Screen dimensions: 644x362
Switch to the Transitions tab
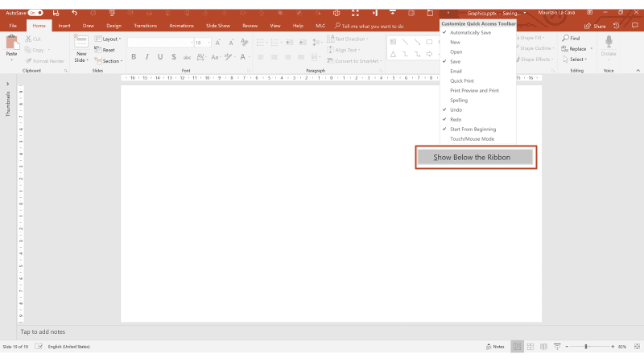pos(146,26)
